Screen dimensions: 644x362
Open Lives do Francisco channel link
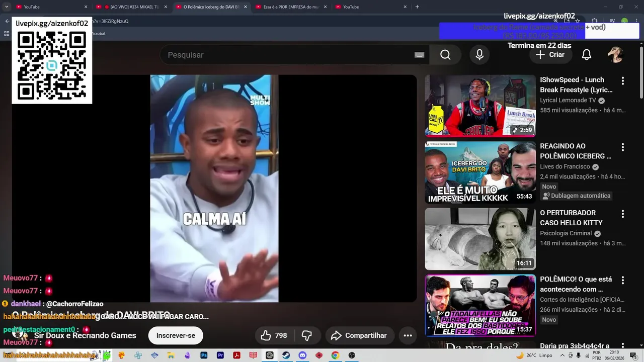click(x=565, y=166)
